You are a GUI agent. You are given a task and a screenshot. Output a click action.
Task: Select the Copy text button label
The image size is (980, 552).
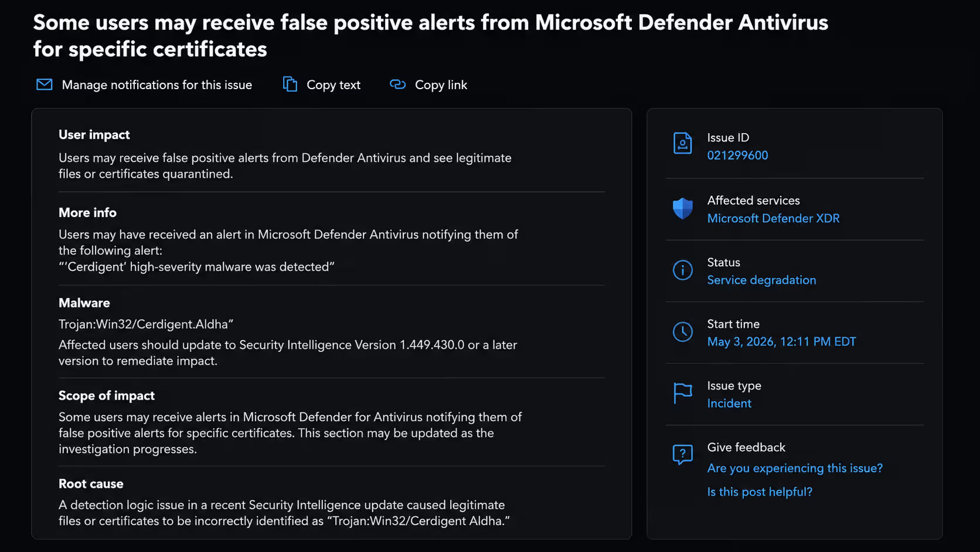[334, 85]
